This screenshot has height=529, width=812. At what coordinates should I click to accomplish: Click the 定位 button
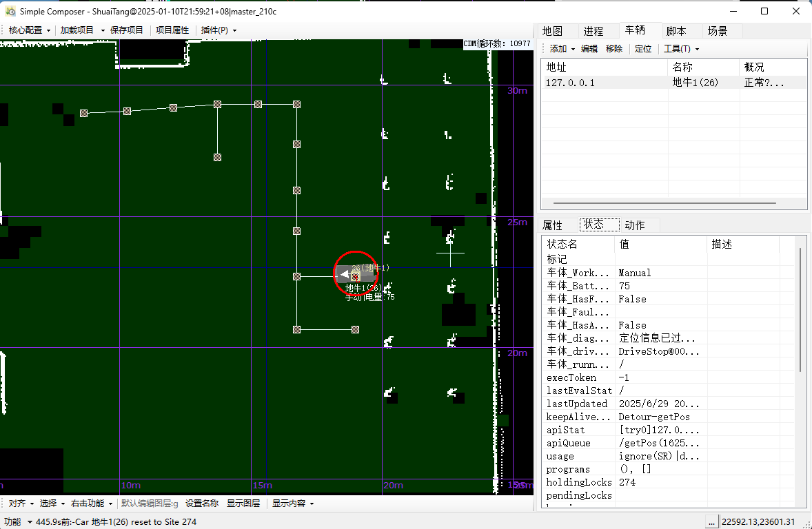click(642, 49)
